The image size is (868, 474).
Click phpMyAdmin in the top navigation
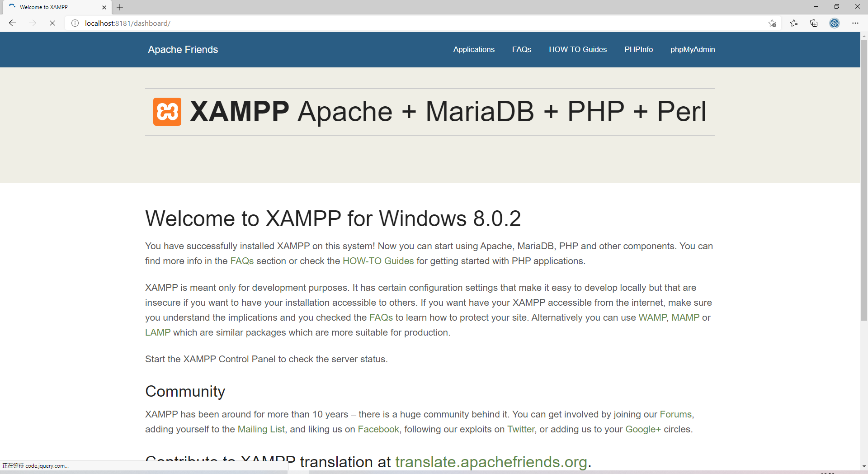(x=693, y=49)
